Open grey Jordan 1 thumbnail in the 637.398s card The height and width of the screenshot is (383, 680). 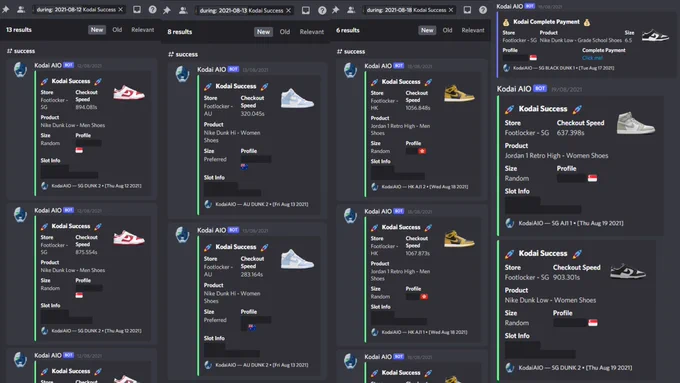635,123
